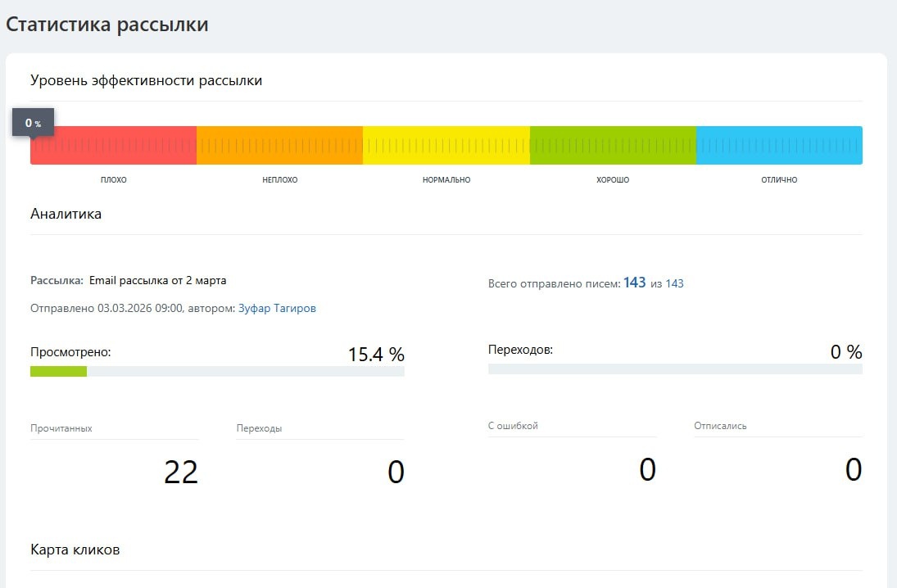This screenshot has width=897, height=588.
Task: Click the Прочитанных count 22
Action: click(181, 473)
